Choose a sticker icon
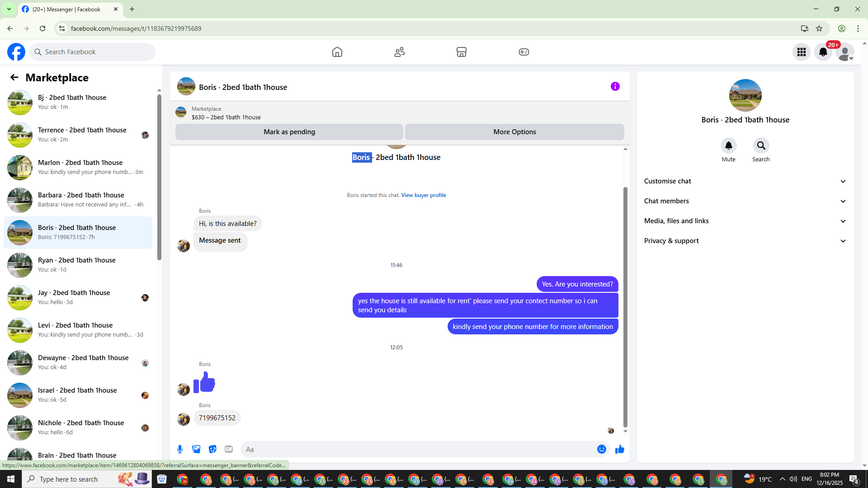868x488 pixels. point(212,449)
